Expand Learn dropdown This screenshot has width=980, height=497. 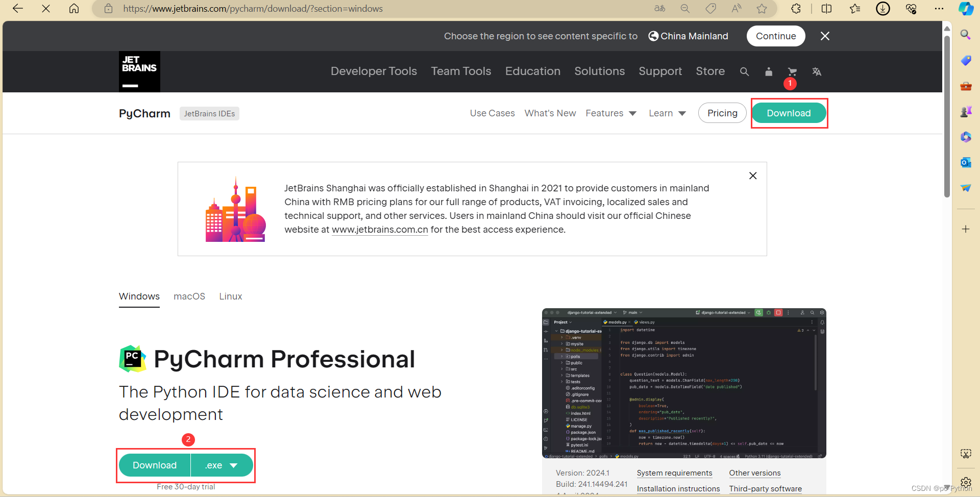[667, 113]
